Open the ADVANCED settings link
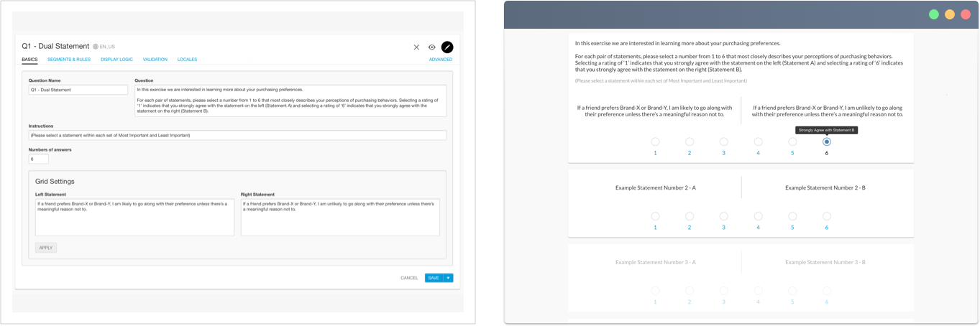This screenshot has width=980, height=326. click(441, 60)
